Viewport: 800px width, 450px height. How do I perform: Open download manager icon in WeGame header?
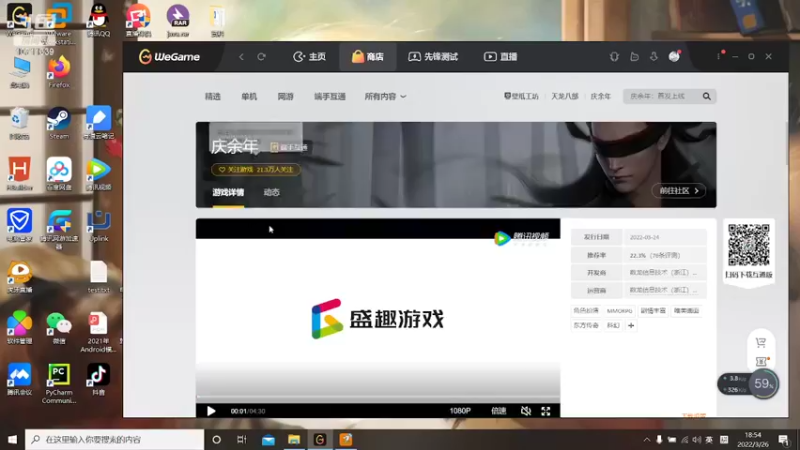pos(654,57)
